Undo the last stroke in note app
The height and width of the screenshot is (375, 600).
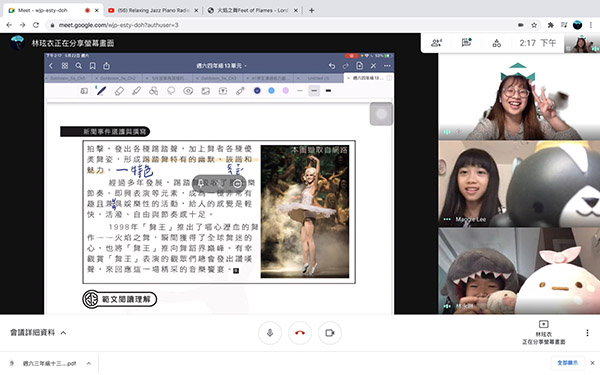[x=332, y=66]
